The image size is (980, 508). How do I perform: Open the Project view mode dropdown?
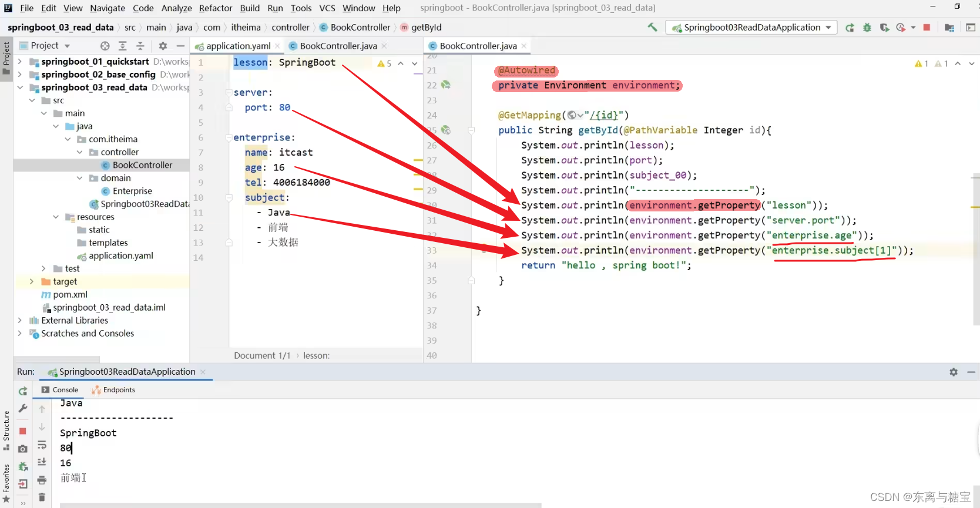coord(67,46)
